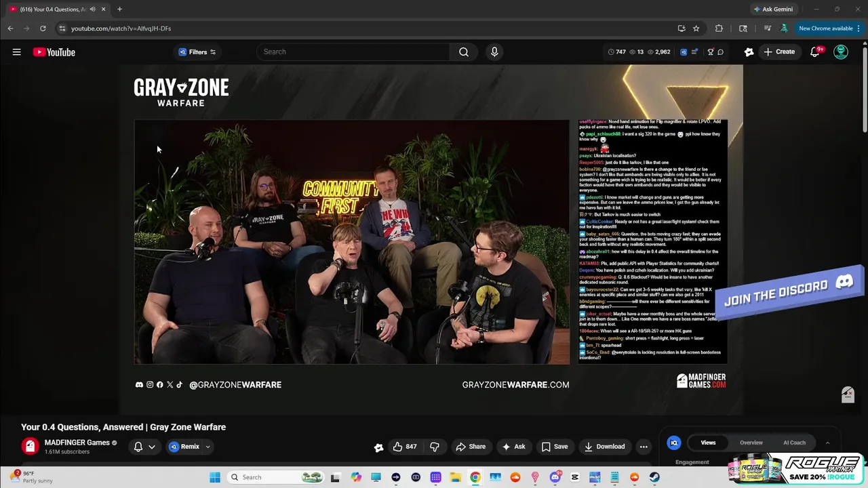Open YouTube notifications bell
The height and width of the screenshot is (488, 868).
(x=815, y=52)
